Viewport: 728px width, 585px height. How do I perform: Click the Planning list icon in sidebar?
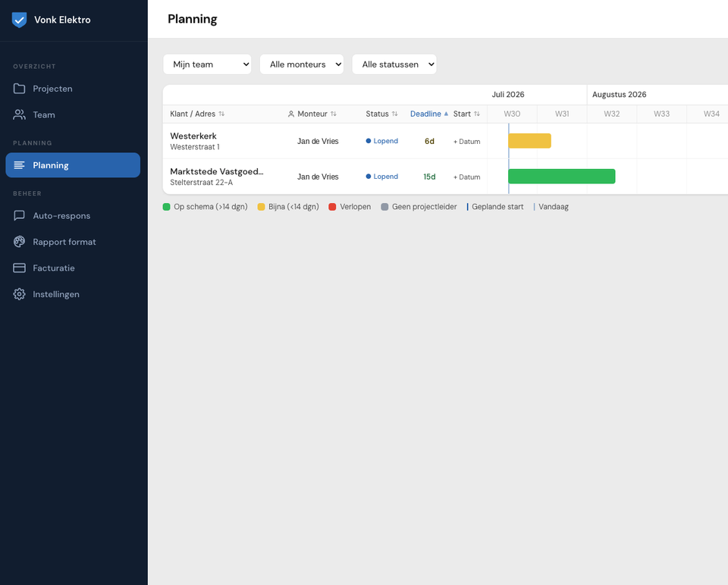[19, 165]
